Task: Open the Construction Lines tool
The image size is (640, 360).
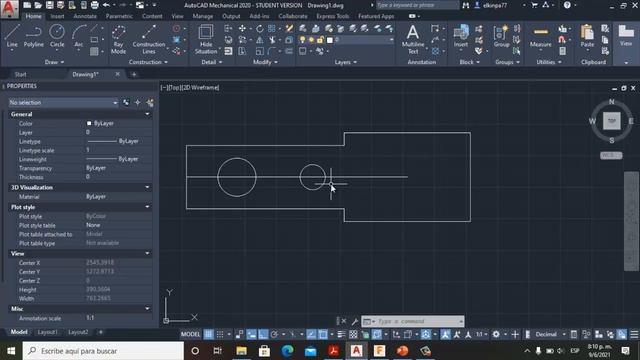Action: point(149,40)
